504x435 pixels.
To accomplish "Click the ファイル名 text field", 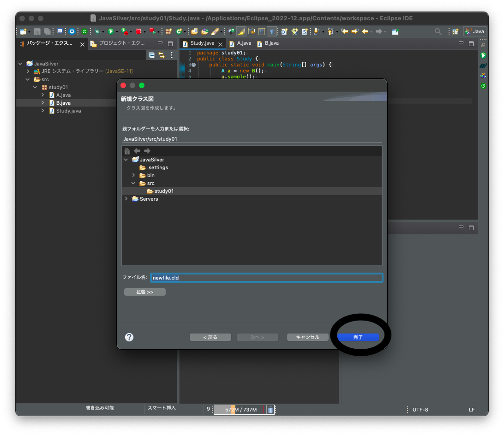I will (266, 277).
